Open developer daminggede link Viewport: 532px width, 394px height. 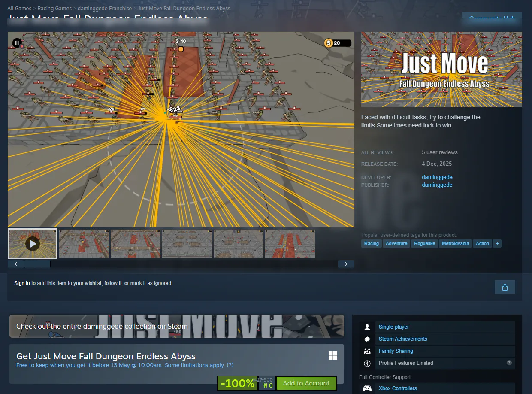click(437, 177)
